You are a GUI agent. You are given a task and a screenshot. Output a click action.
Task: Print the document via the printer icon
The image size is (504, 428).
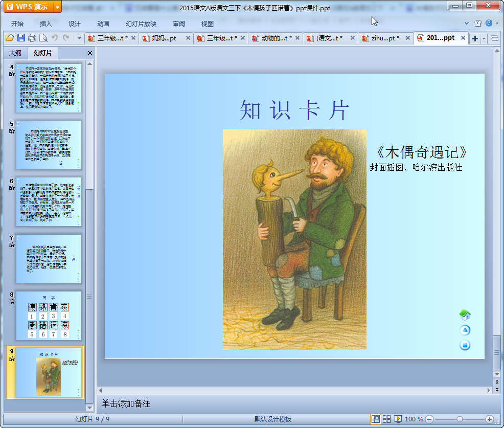[x=32, y=38]
